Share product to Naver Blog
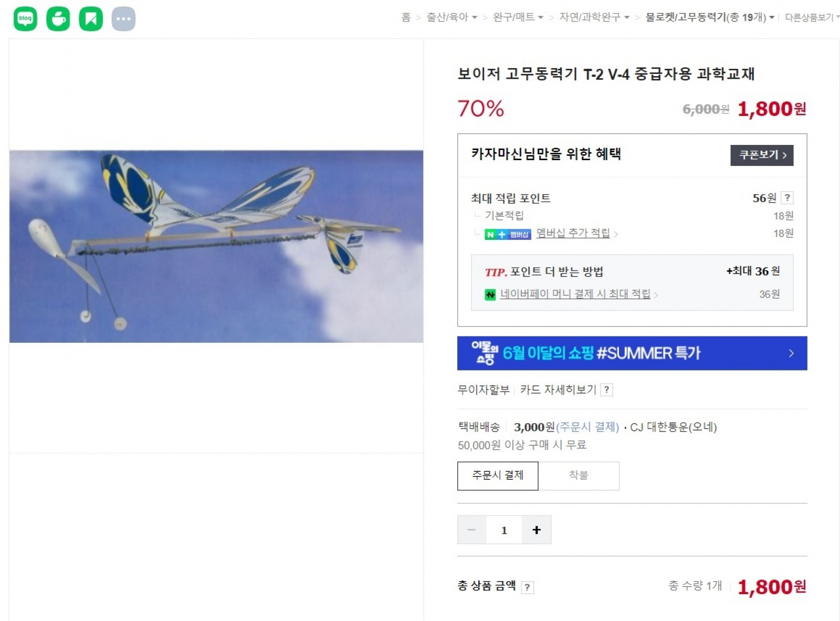The height and width of the screenshot is (621, 840). click(25, 19)
